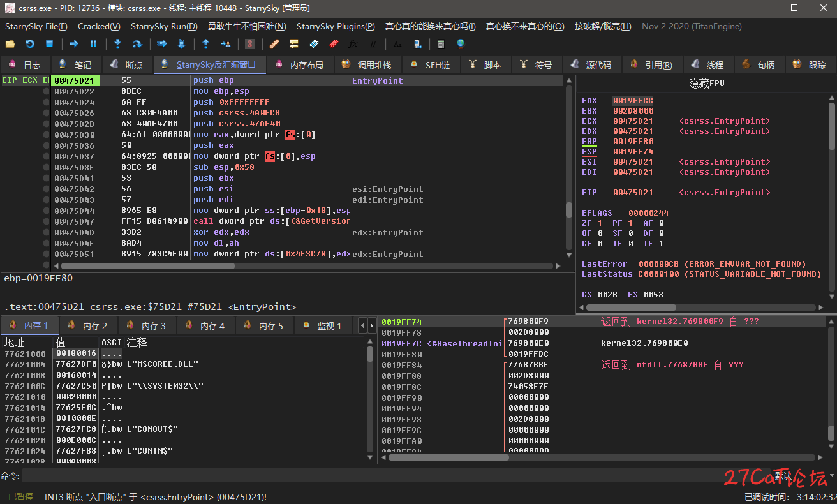Toggle breakpoint dot at address 00475D51
Screen dimensions: 837x504
pyautogui.click(x=46, y=255)
